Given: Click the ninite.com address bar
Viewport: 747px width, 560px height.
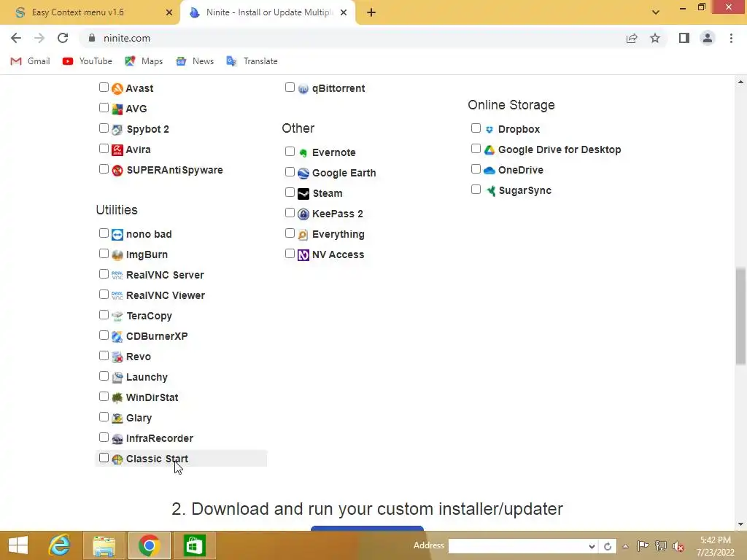Looking at the screenshot, I should coord(352,38).
